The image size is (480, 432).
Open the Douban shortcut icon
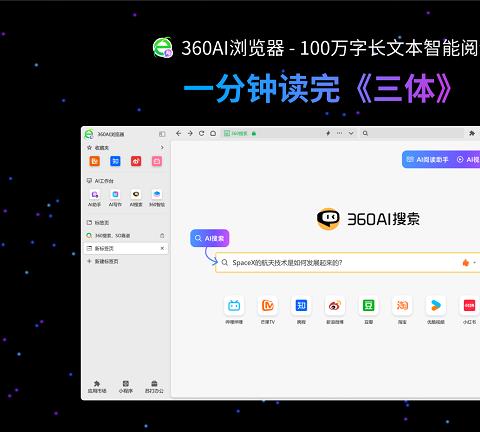[x=369, y=305]
